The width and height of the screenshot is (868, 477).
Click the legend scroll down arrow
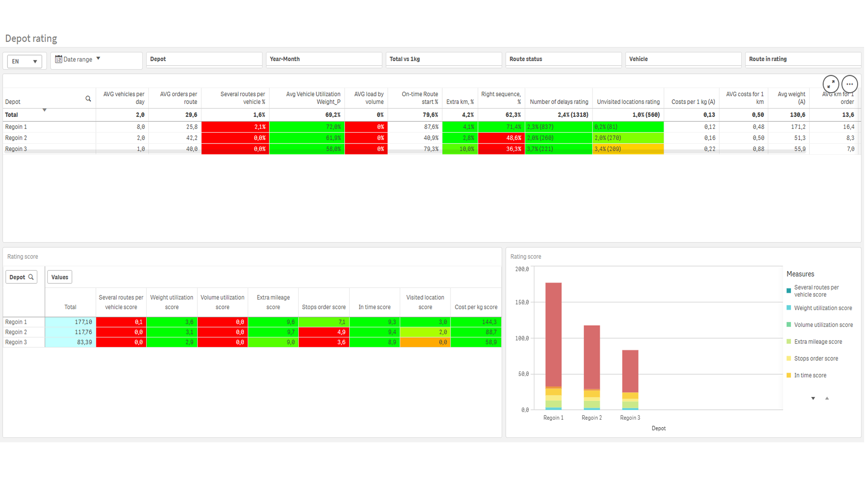pyautogui.click(x=813, y=398)
